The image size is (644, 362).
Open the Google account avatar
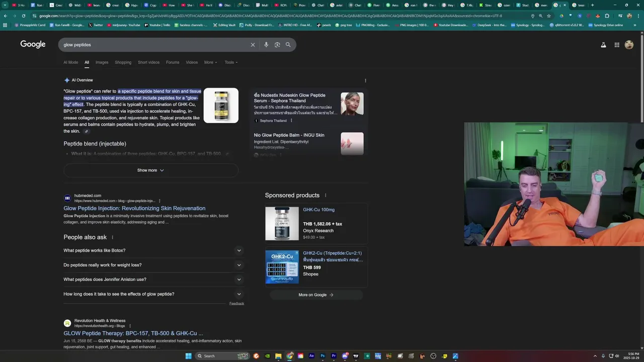coord(629,45)
